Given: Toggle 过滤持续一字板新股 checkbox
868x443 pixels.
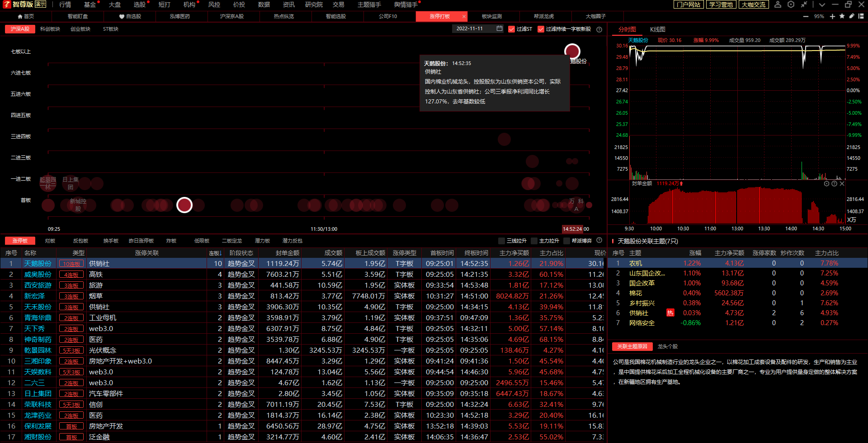Looking at the screenshot, I should 541,29.
